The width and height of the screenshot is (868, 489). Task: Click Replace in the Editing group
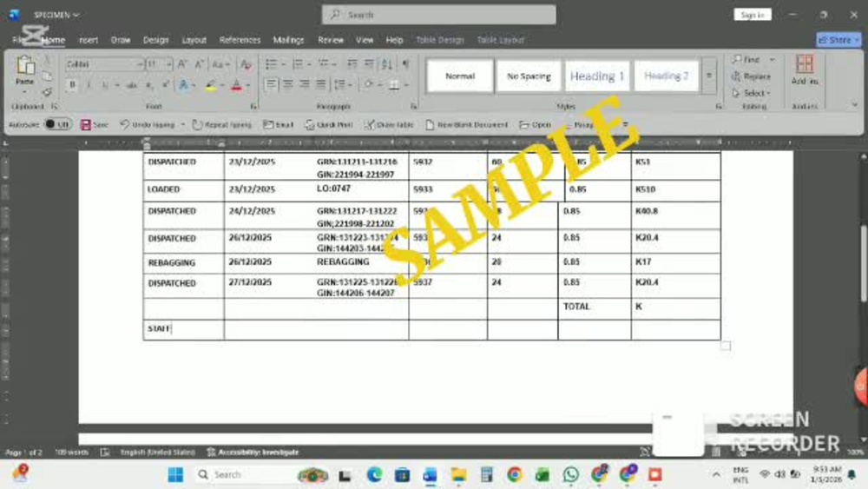point(751,76)
